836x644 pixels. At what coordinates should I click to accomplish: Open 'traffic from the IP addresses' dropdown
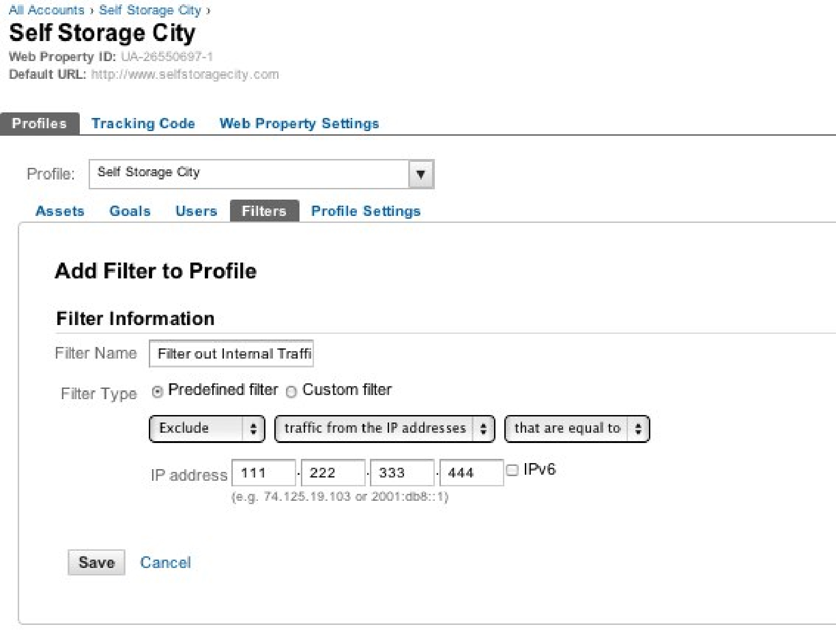coord(384,429)
